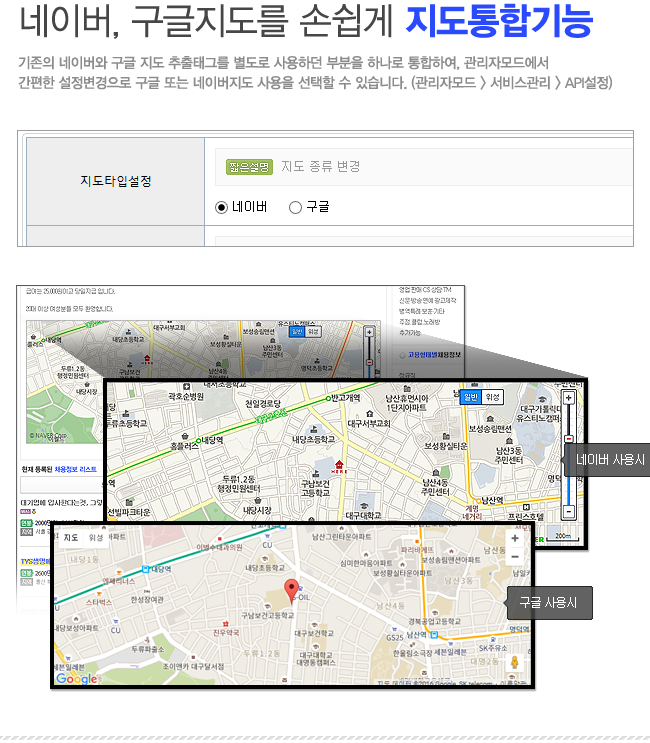Click 반고개역 station marker on large Naver map
650x743 pixels.
click(328, 398)
